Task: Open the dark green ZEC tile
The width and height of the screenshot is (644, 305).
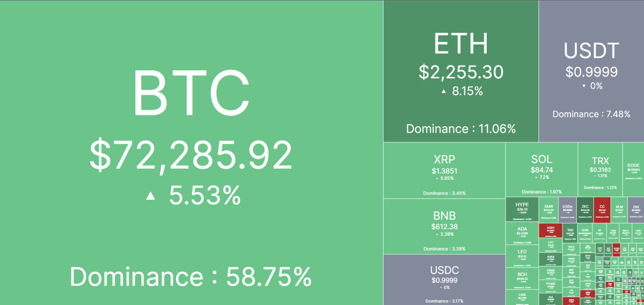Action: 586,210
